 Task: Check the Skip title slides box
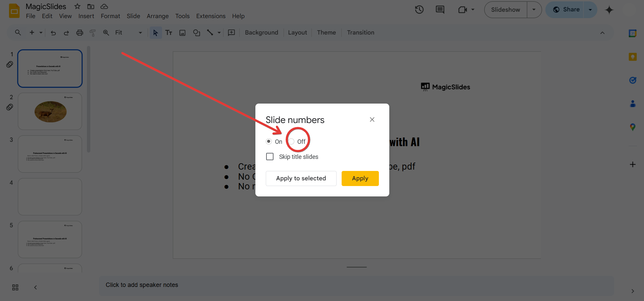pyautogui.click(x=270, y=157)
